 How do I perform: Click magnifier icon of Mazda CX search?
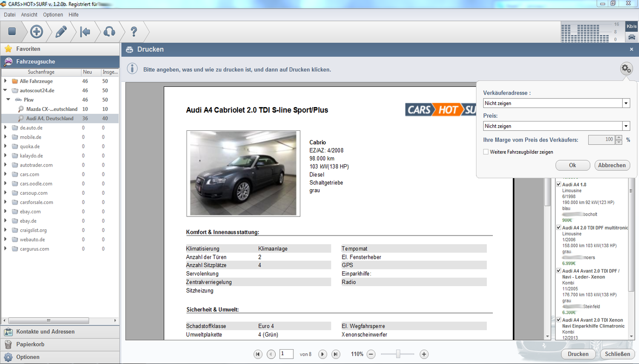pyautogui.click(x=21, y=109)
